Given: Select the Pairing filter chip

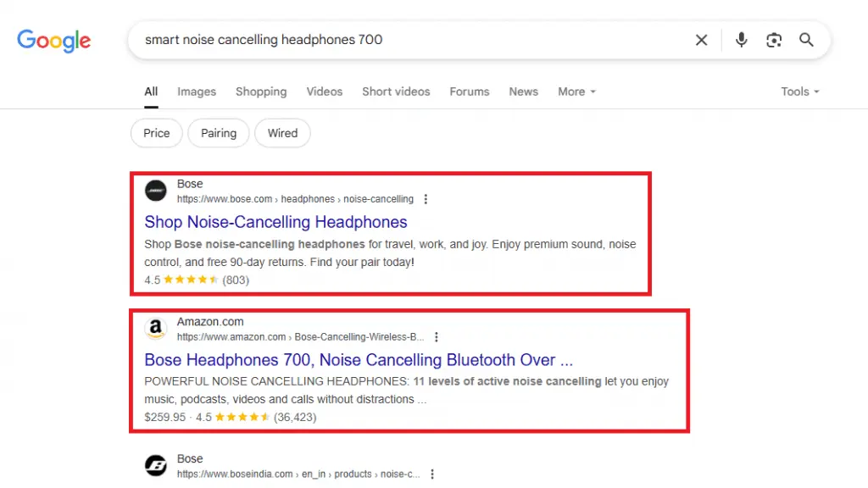Looking at the screenshot, I should (x=219, y=133).
